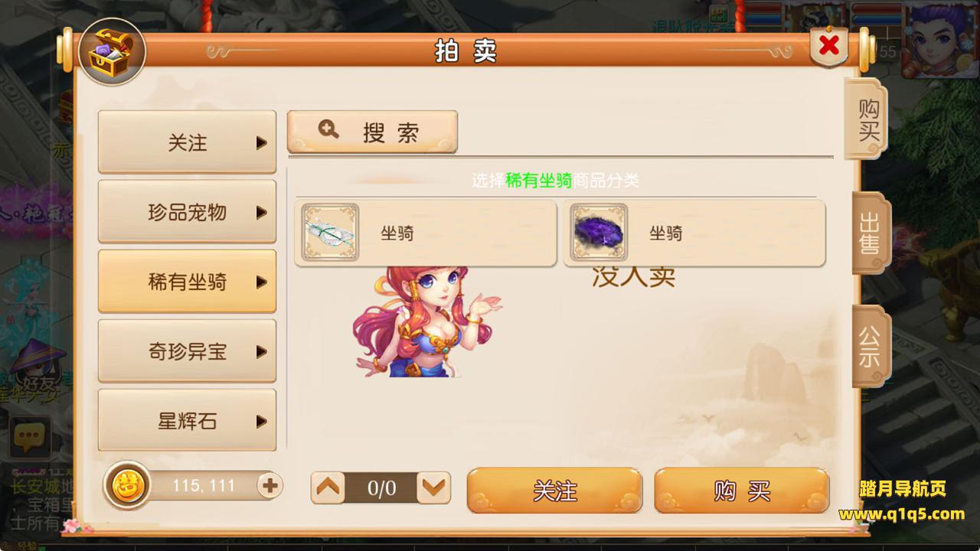Add gold with the plus icon
The height and width of the screenshot is (551, 980).
pos(270,485)
